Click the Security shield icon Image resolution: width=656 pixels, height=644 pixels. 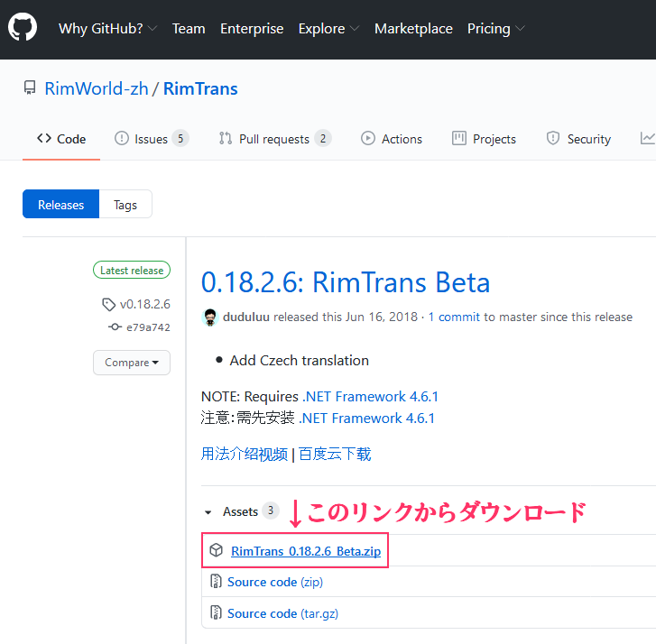click(553, 138)
